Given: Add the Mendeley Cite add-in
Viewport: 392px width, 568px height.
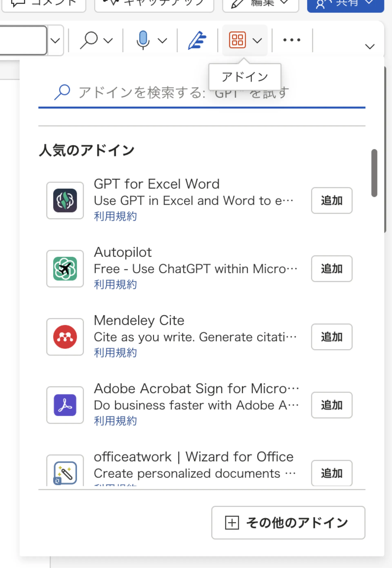Looking at the screenshot, I should 332,337.
